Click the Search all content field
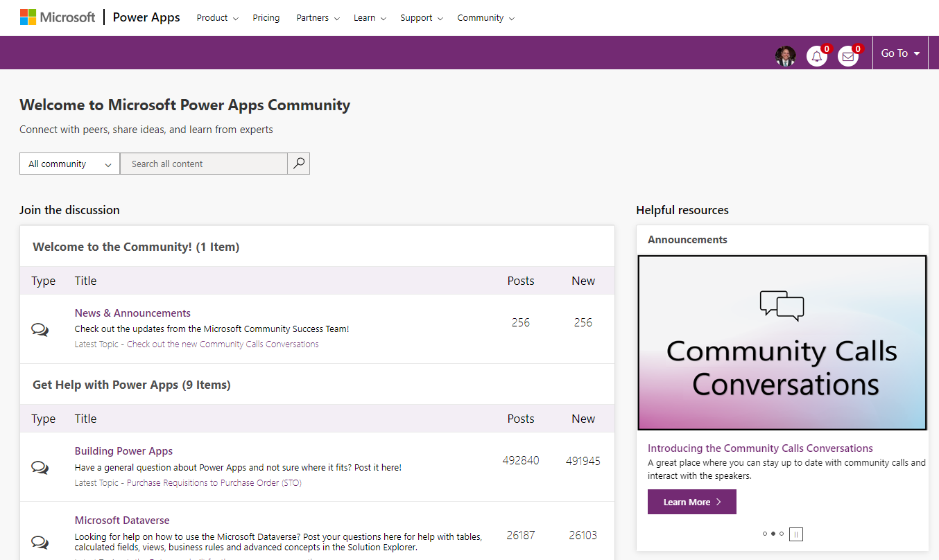 pos(204,164)
